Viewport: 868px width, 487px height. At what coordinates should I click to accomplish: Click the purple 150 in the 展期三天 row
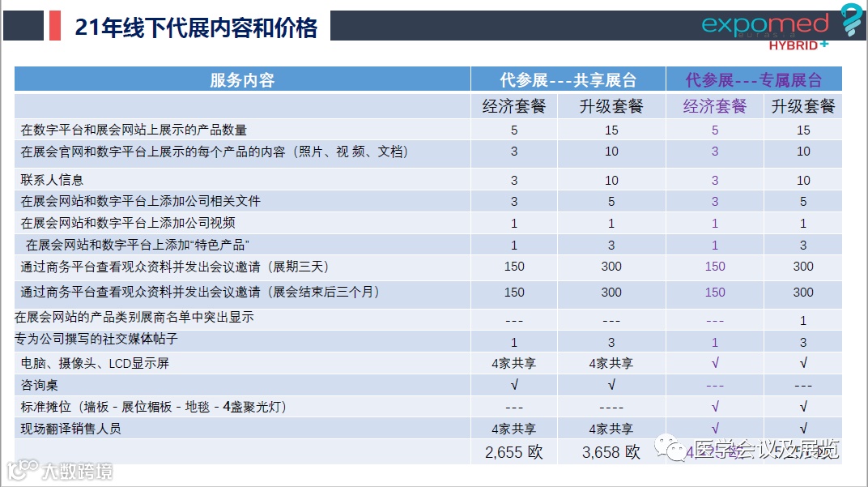(x=715, y=267)
